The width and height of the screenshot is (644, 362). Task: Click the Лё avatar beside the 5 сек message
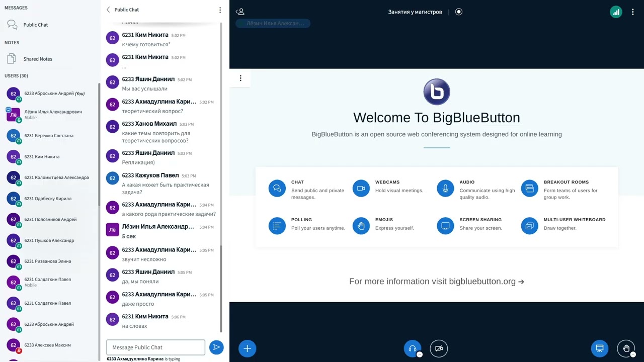[x=112, y=230]
